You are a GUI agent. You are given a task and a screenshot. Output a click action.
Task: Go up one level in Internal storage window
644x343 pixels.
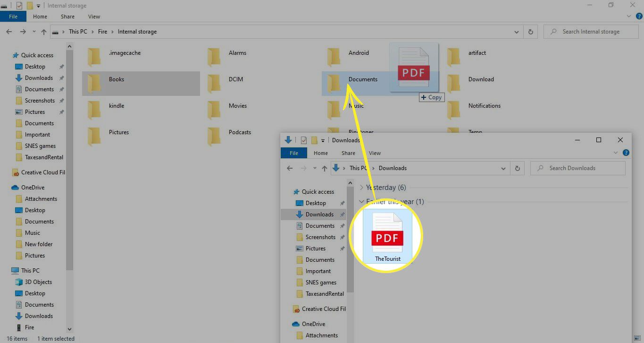pyautogui.click(x=44, y=32)
